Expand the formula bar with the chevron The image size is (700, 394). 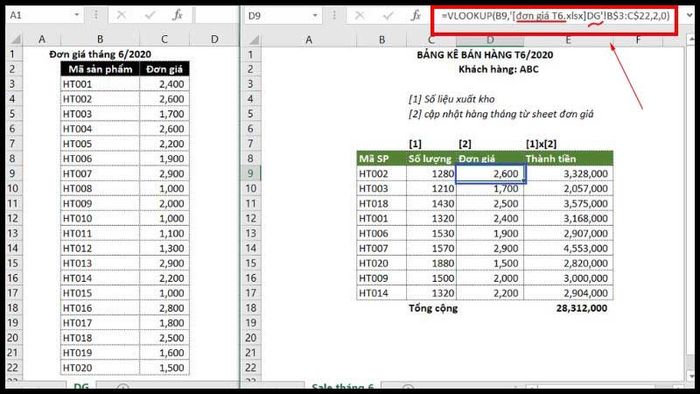(x=689, y=15)
